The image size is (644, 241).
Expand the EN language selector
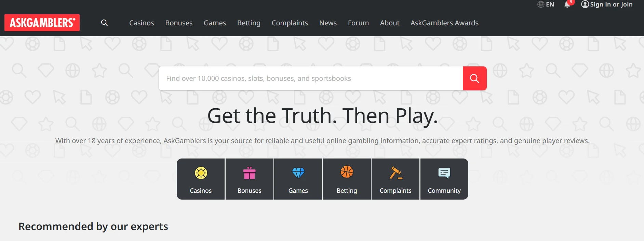tap(546, 4)
